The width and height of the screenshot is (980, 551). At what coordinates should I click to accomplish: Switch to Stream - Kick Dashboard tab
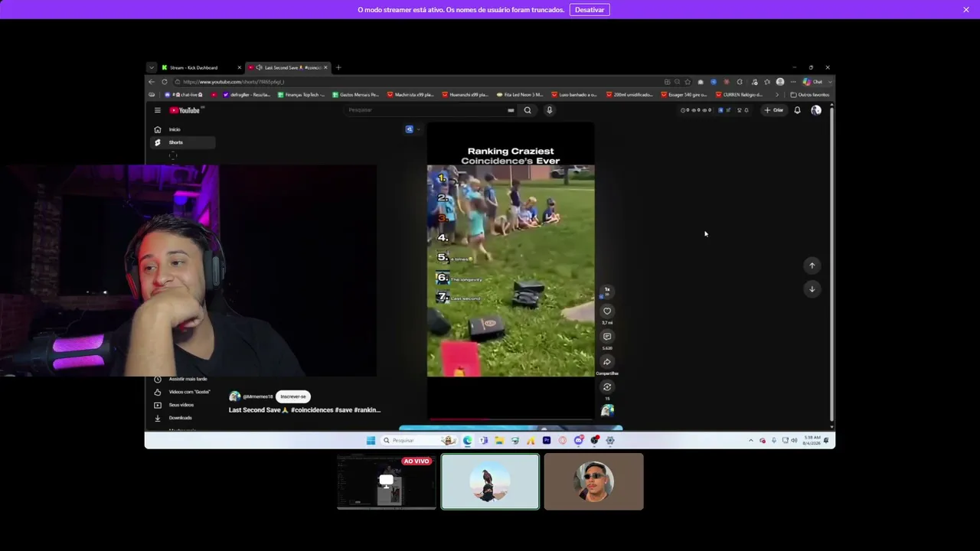[x=200, y=67]
